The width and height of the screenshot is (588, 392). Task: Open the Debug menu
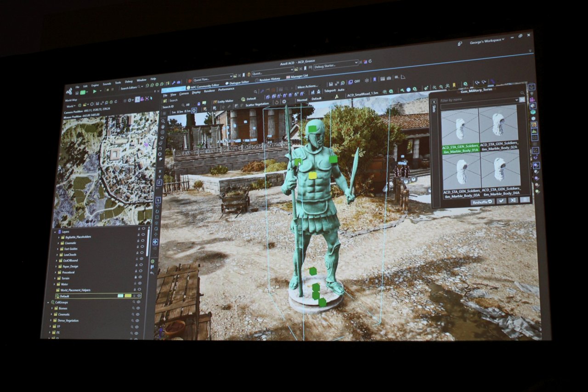pyautogui.click(x=129, y=82)
